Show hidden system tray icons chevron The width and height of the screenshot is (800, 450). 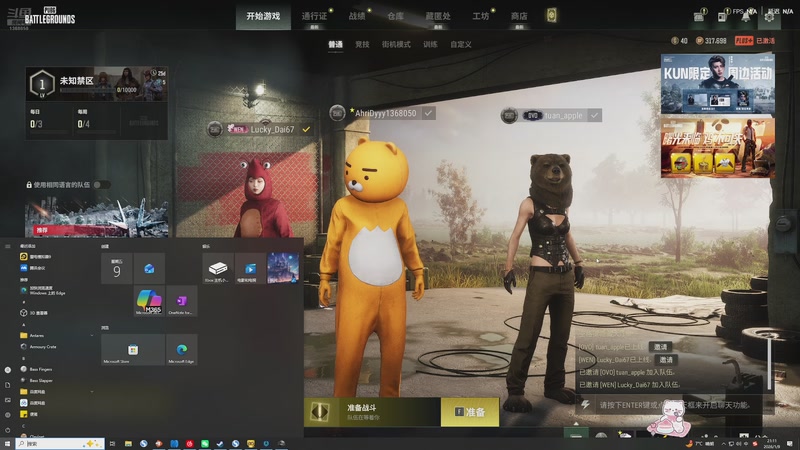(723, 444)
